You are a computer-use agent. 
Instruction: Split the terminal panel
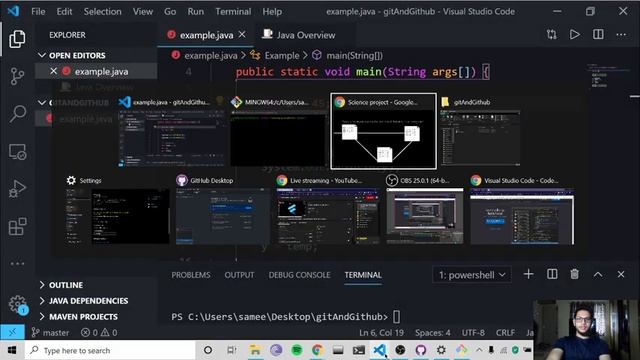pos(552,274)
